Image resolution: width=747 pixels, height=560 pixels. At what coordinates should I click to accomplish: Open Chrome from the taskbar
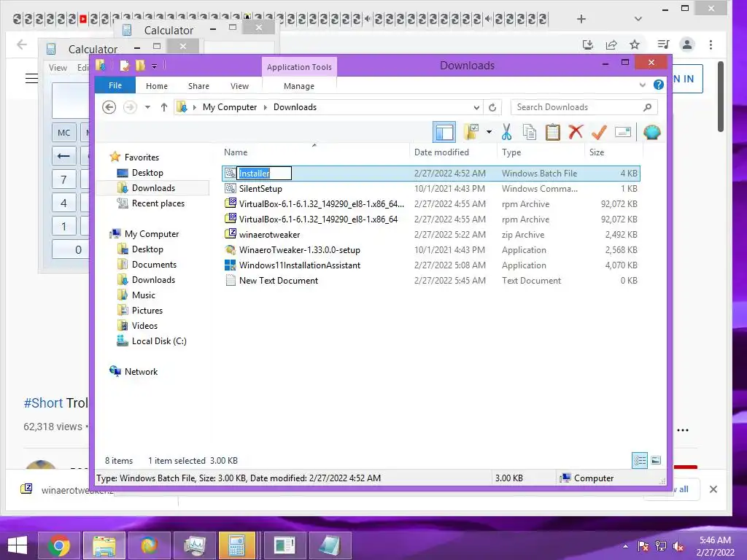(59, 545)
